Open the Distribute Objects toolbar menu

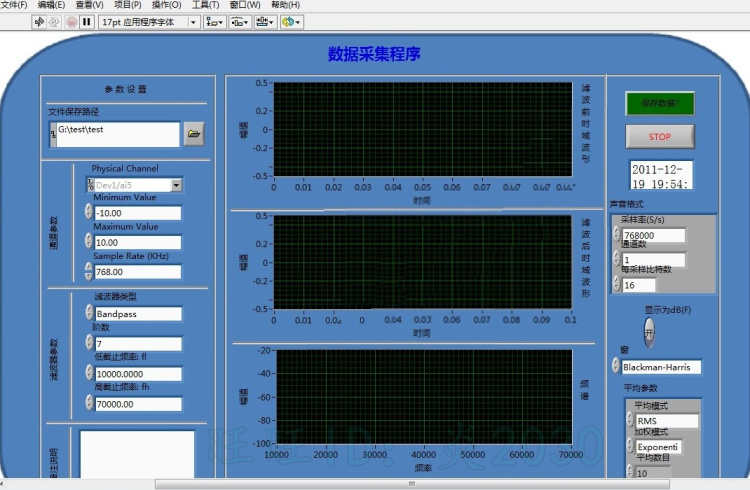(240, 22)
